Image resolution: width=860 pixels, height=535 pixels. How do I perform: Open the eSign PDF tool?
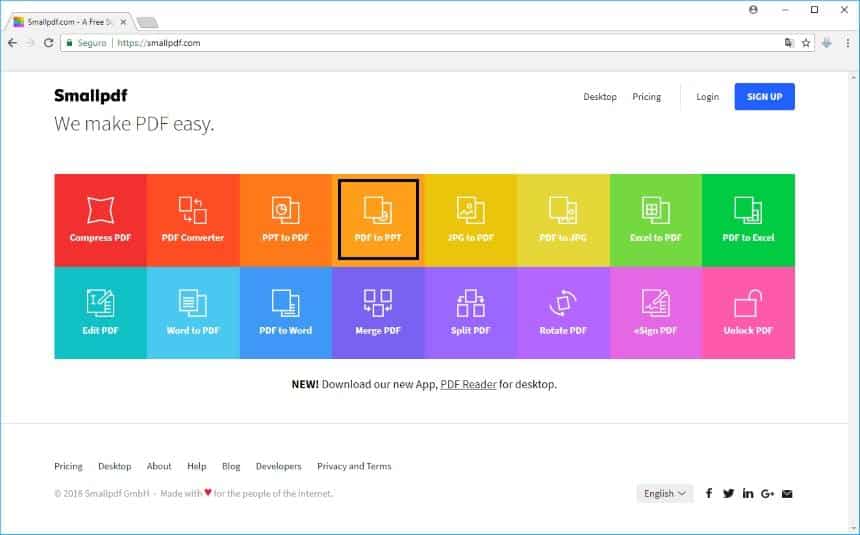[x=656, y=312]
